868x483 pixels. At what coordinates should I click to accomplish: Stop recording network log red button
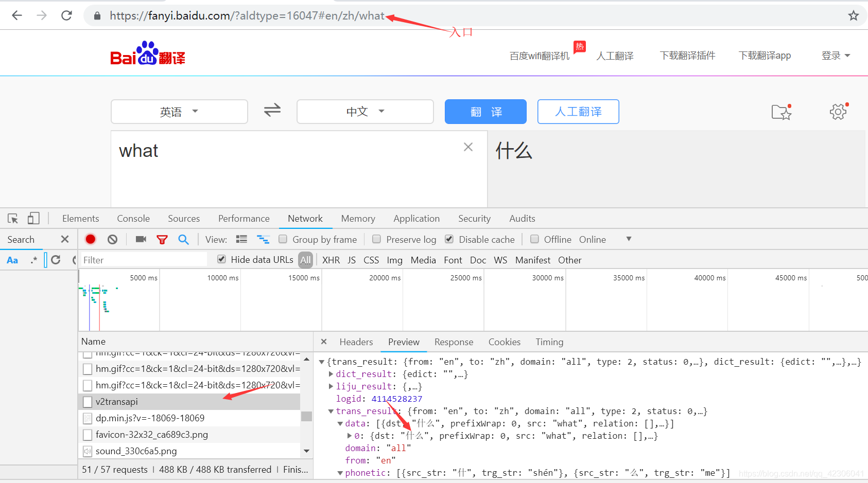point(91,239)
